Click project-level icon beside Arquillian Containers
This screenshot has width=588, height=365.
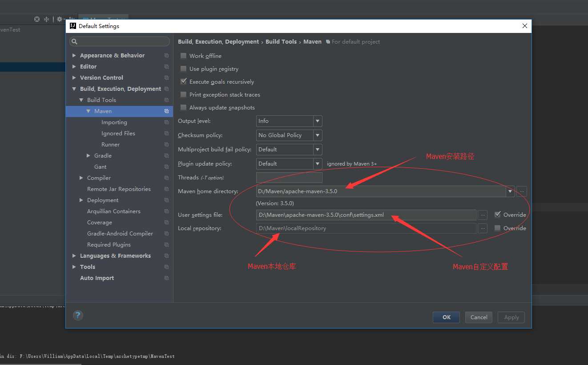pos(166,211)
